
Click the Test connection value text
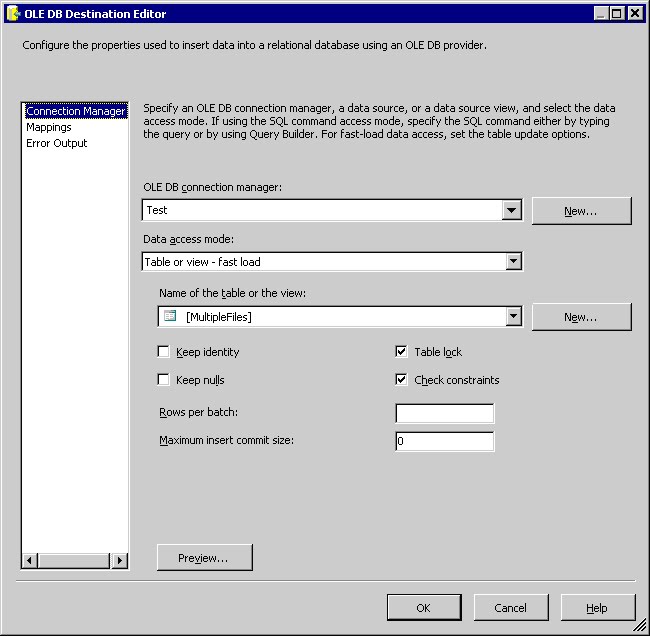(157, 210)
